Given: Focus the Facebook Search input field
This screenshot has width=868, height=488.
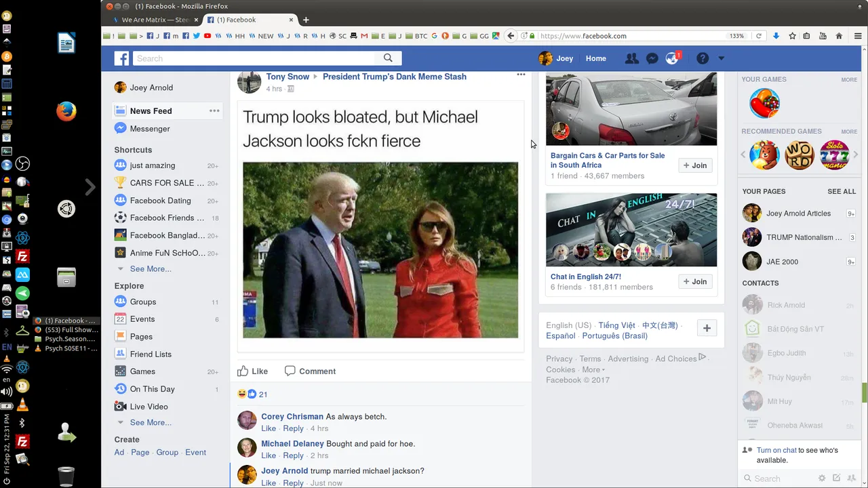Looking at the screenshot, I should (254, 58).
